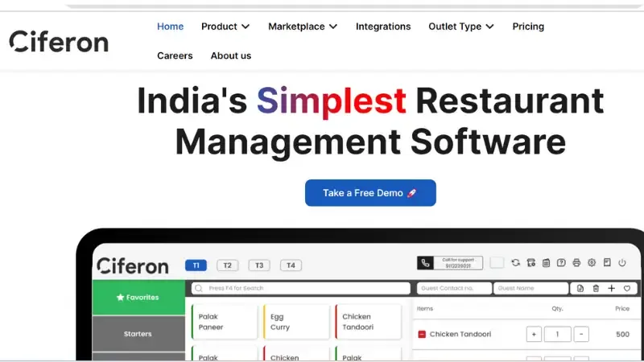644x362 pixels.
Task: Click the question mark help icon
Action: 561,263
